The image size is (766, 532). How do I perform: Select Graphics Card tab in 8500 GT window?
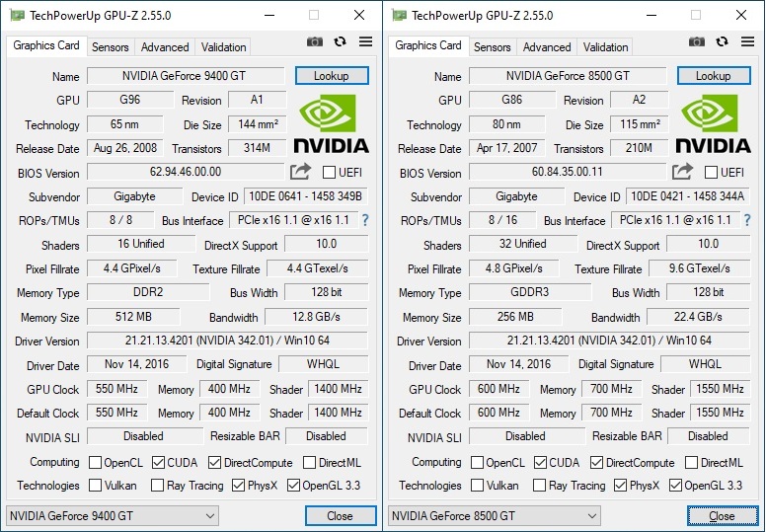click(428, 46)
